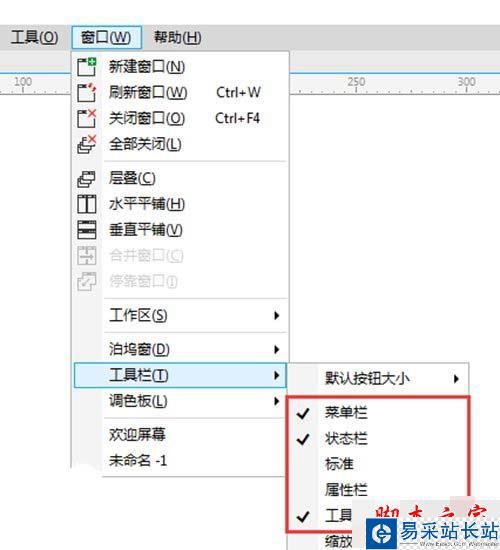Open the 帮助(H) menu

coord(178,38)
